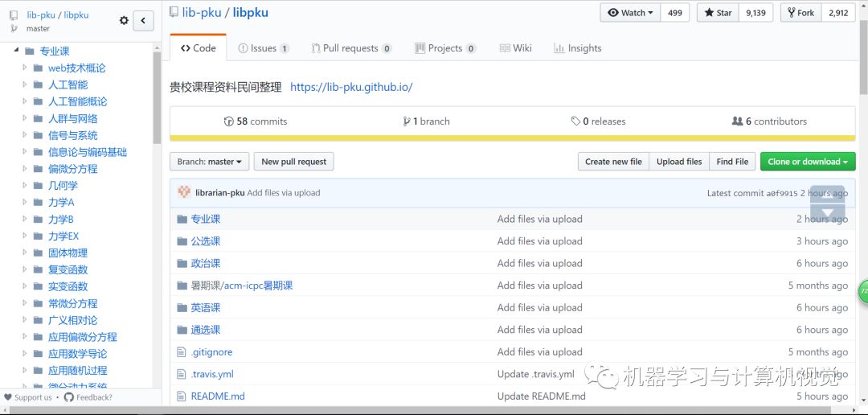Viewport: 868px width, 415px height.
Task: Expand the 偏微分方程 folder arrow
Action: coord(24,168)
